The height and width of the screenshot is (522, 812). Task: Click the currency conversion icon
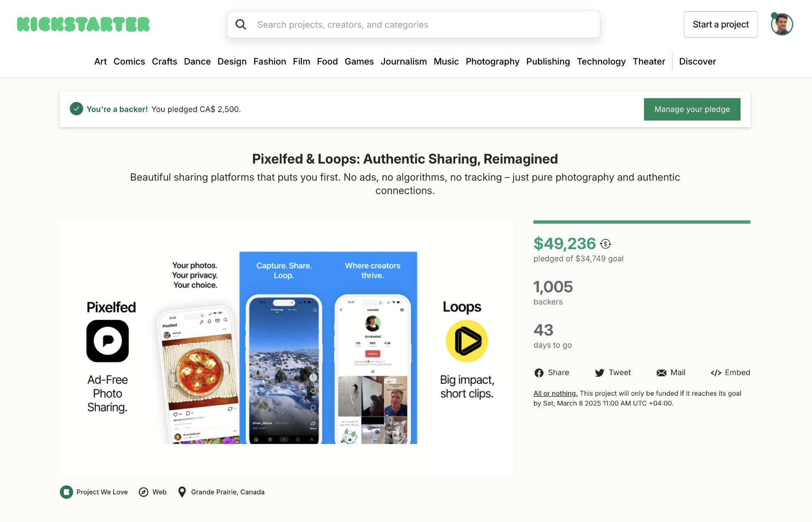tap(605, 244)
